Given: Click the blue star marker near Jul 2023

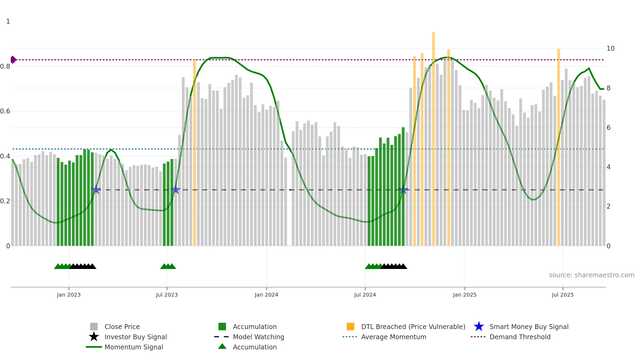Looking at the screenshot, I should 175,190.
